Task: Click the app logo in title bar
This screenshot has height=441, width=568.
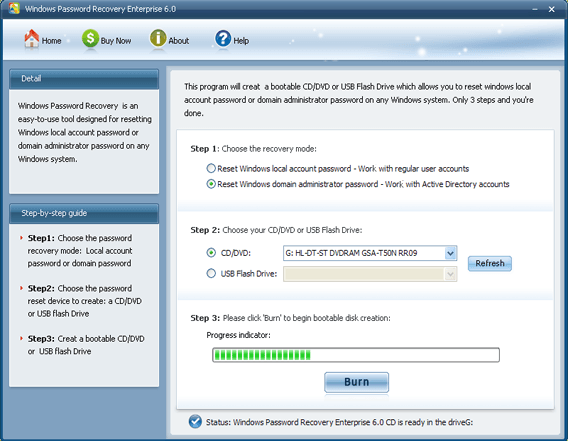Action: tap(14, 8)
